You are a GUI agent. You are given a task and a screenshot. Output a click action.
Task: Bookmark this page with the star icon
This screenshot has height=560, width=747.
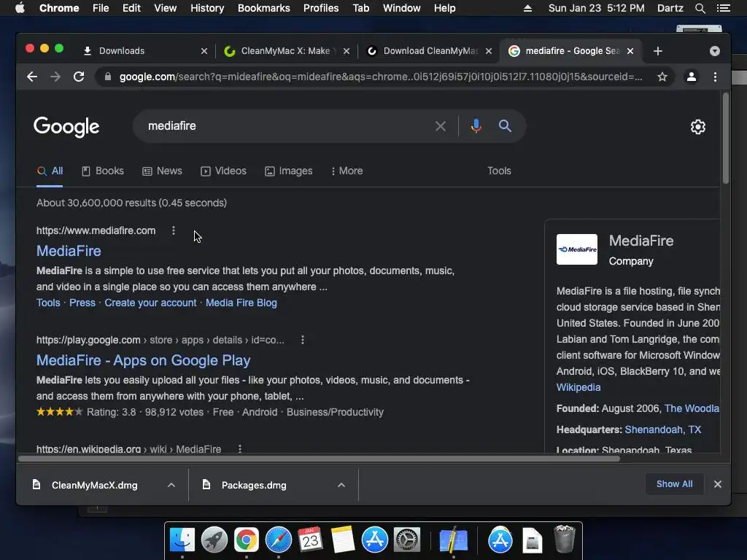click(662, 77)
